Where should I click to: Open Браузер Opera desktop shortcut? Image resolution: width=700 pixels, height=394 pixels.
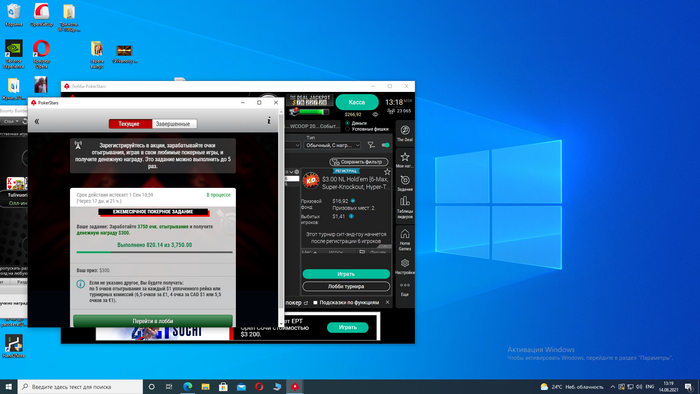point(42,54)
